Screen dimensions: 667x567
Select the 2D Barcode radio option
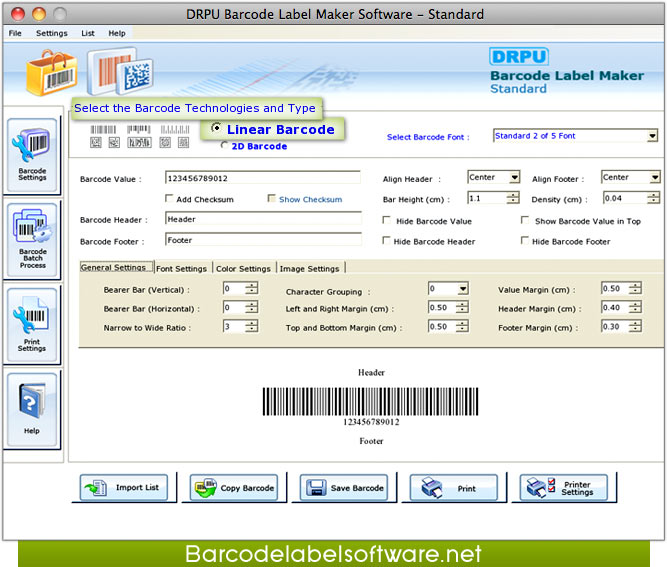[x=224, y=145]
